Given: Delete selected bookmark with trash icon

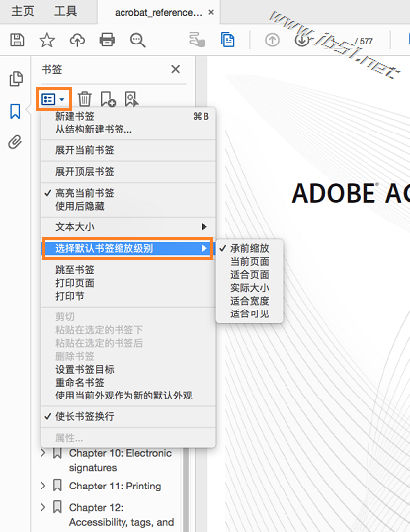Looking at the screenshot, I should tap(84, 99).
